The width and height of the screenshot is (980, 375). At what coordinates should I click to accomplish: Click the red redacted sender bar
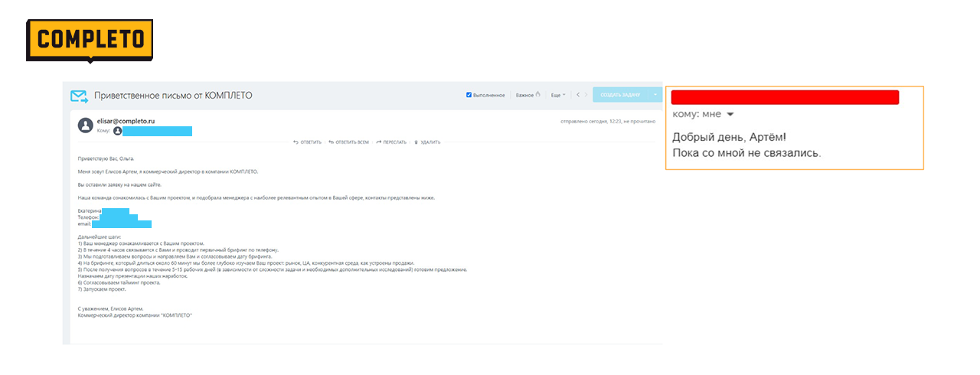click(784, 97)
